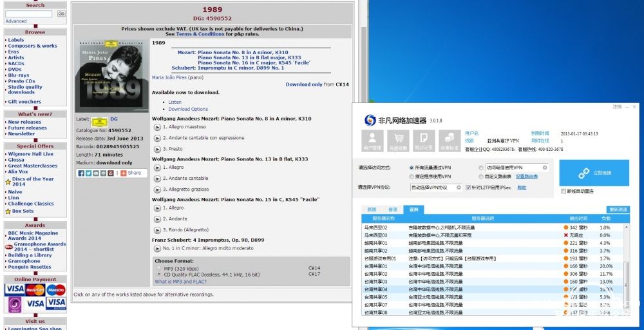Click the 帮助 help link
Image resolution: width=644 pixels, height=330 pixels.
coord(522,188)
